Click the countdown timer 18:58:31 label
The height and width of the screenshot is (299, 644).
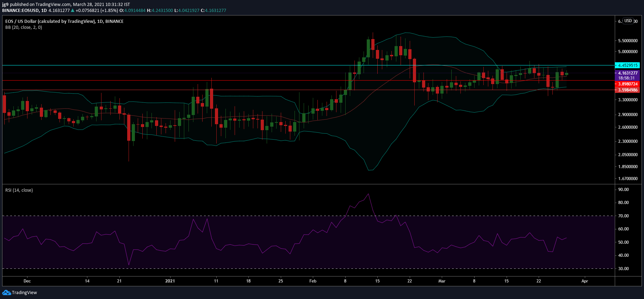627,78
